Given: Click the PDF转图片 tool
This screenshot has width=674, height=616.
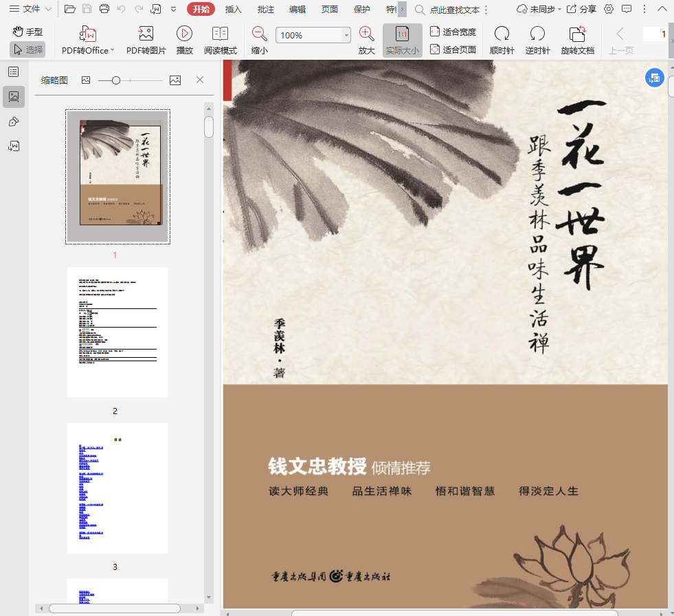Looking at the screenshot, I should pos(146,41).
